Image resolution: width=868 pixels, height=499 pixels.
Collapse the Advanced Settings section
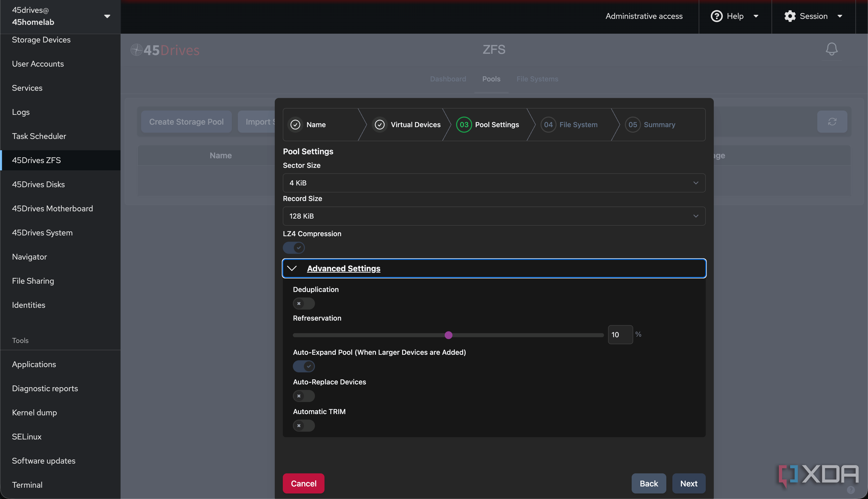[494, 268]
